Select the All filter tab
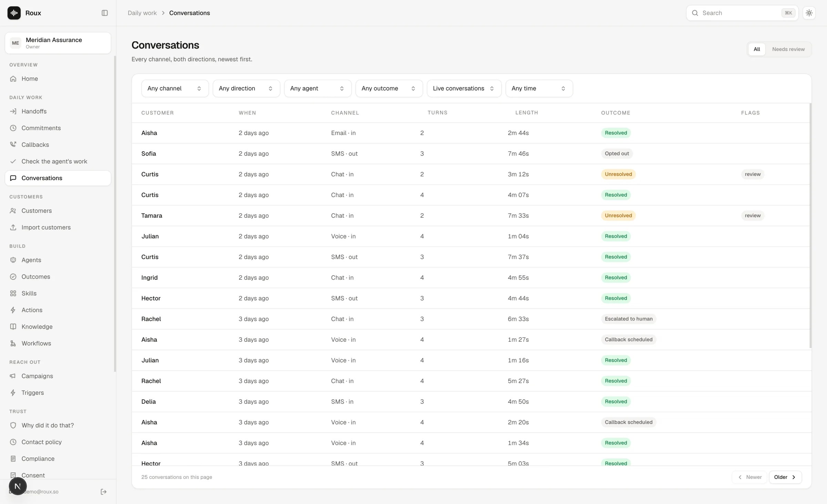This screenshot has width=827, height=504. [x=757, y=49]
